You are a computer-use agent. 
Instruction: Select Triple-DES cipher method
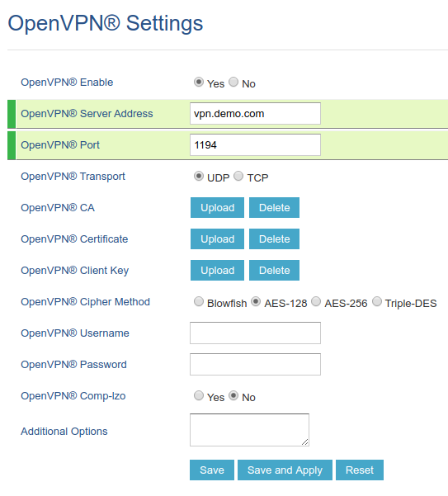pos(376,301)
